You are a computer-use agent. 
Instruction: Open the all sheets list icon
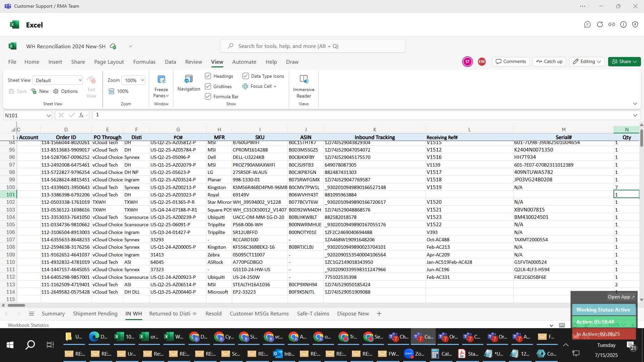click(x=32, y=314)
